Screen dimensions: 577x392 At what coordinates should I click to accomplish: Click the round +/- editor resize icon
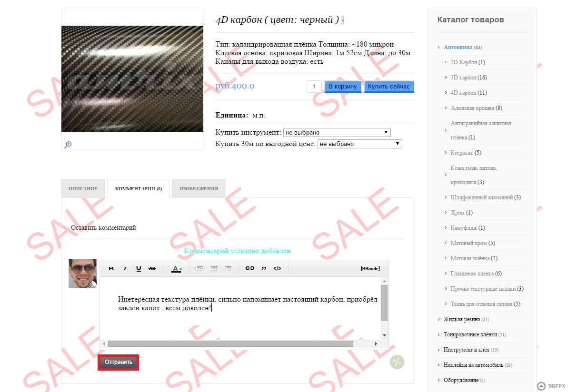coord(397,362)
